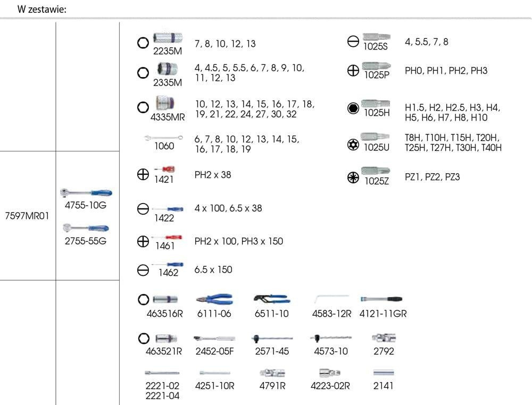Click the 4121-11GR handle image
Image resolution: width=532 pixels, height=405 pixels.
tap(382, 299)
